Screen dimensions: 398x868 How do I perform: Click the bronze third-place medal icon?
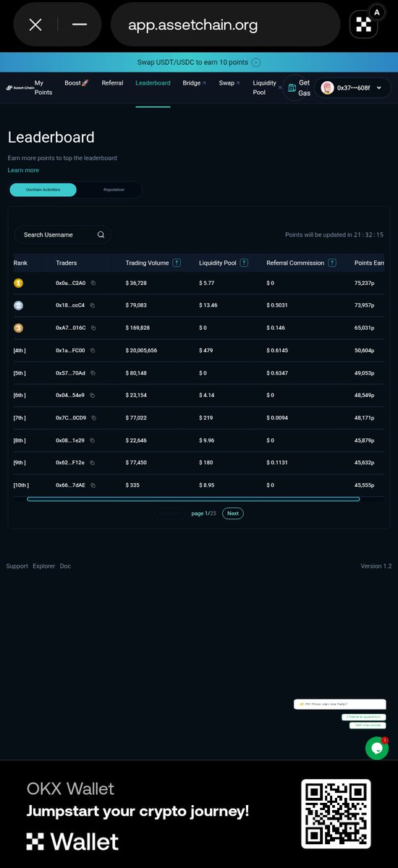(x=18, y=328)
